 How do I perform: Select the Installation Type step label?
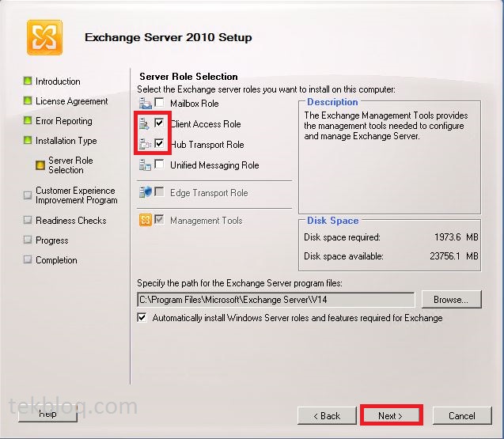(66, 141)
